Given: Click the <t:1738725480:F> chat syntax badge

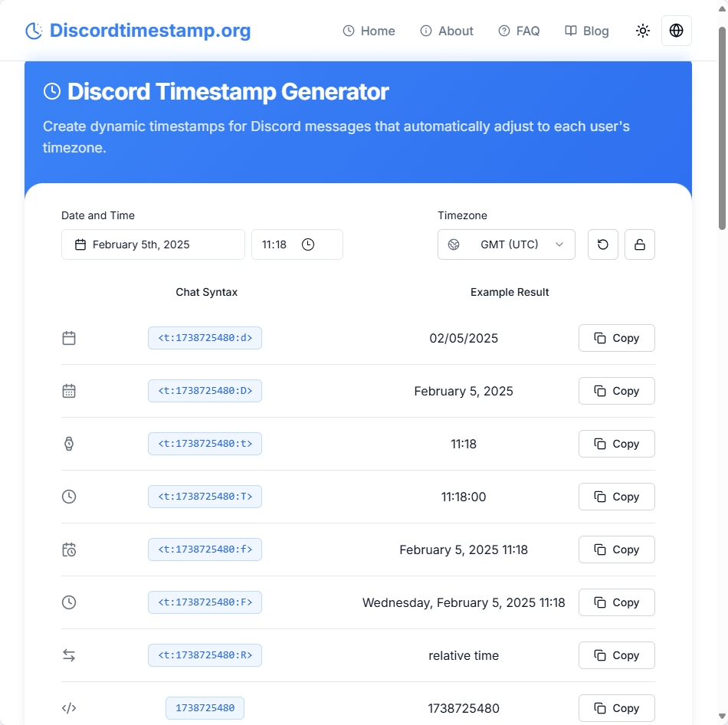Looking at the screenshot, I should coord(205,602).
